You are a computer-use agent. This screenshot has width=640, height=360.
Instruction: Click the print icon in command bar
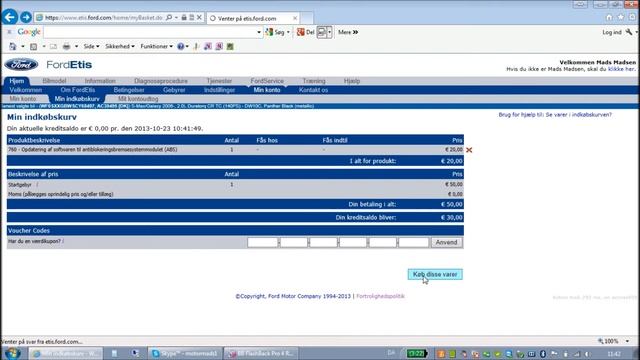pyautogui.click(x=66, y=47)
